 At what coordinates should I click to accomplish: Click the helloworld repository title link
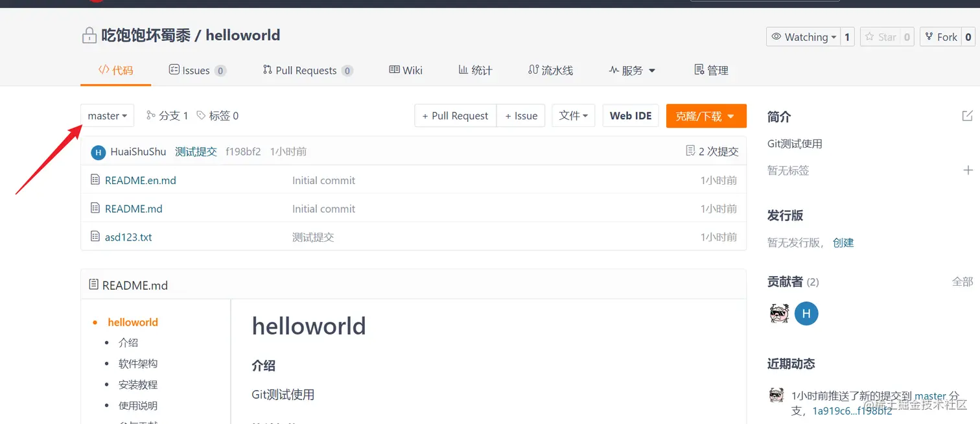(243, 35)
